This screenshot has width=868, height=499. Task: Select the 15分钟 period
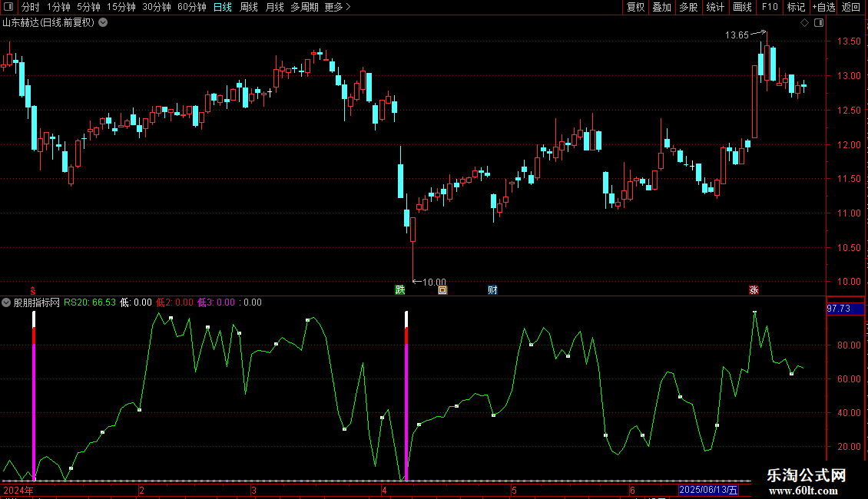[x=121, y=7]
